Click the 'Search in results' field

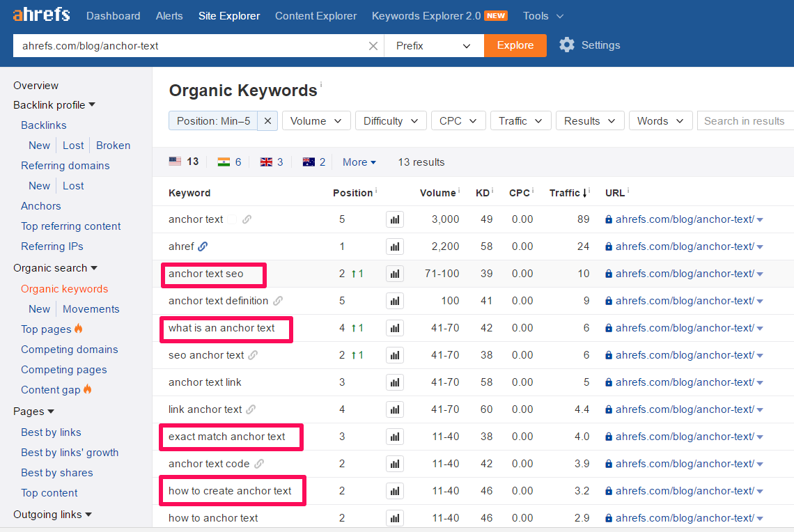coord(744,121)
